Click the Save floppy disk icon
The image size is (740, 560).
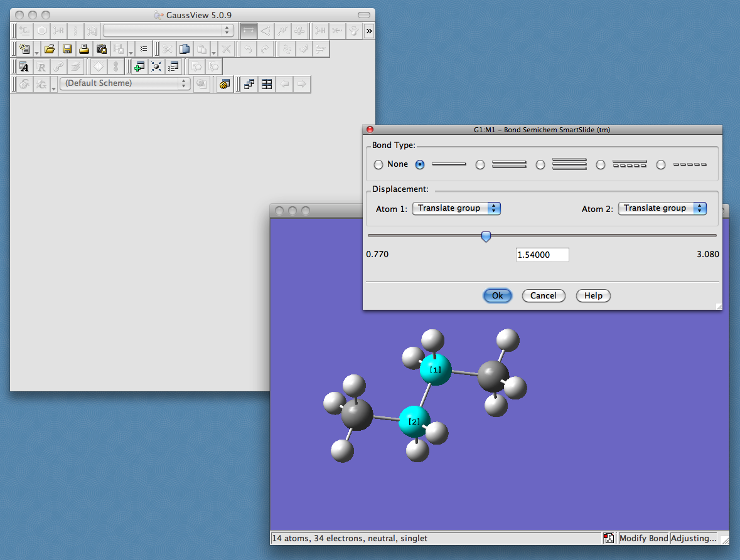pos(67,49)
